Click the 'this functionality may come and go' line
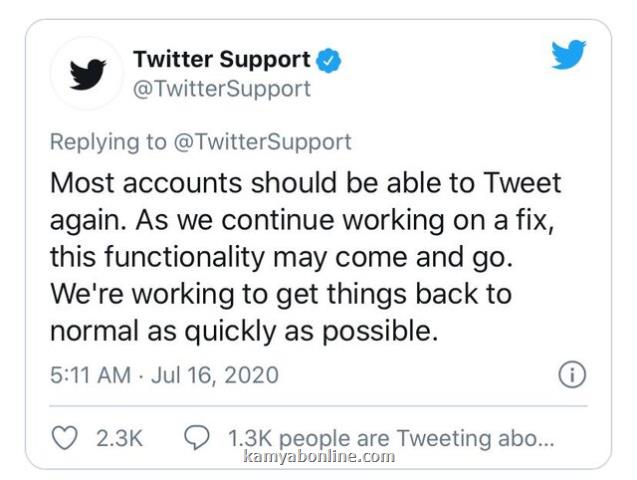Screen dimensions: 637x480 pos(281,257)
